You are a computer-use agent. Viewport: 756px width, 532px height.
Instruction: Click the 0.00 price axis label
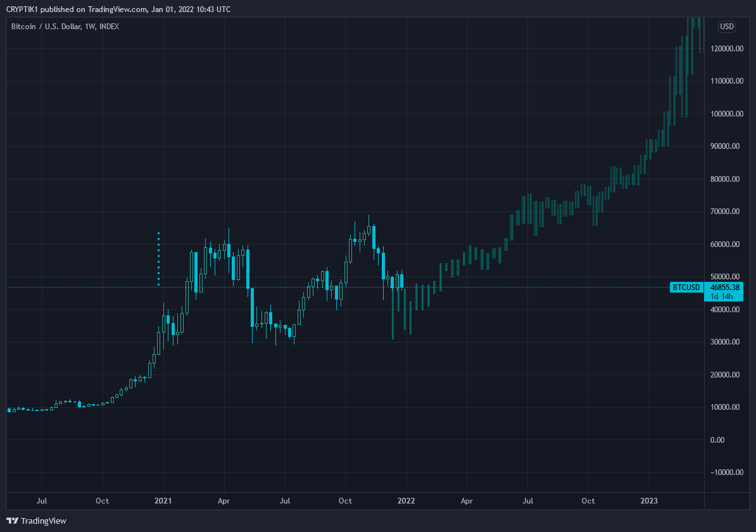tap(717, 440)
